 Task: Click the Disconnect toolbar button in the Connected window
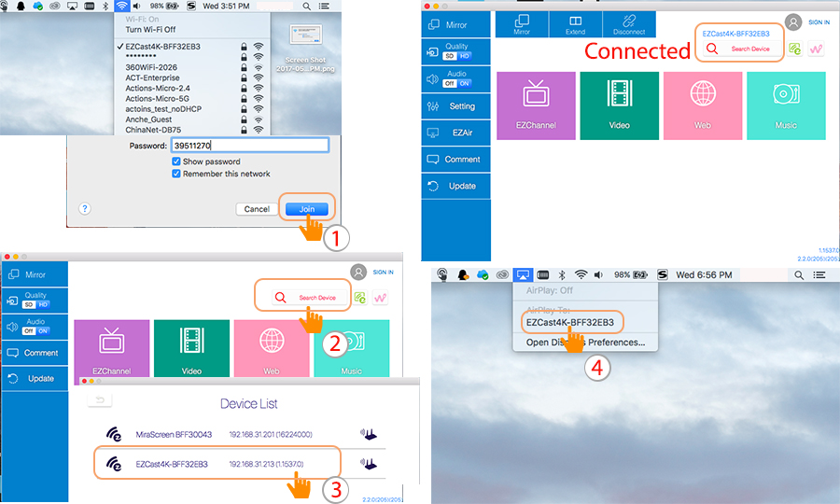629,24
